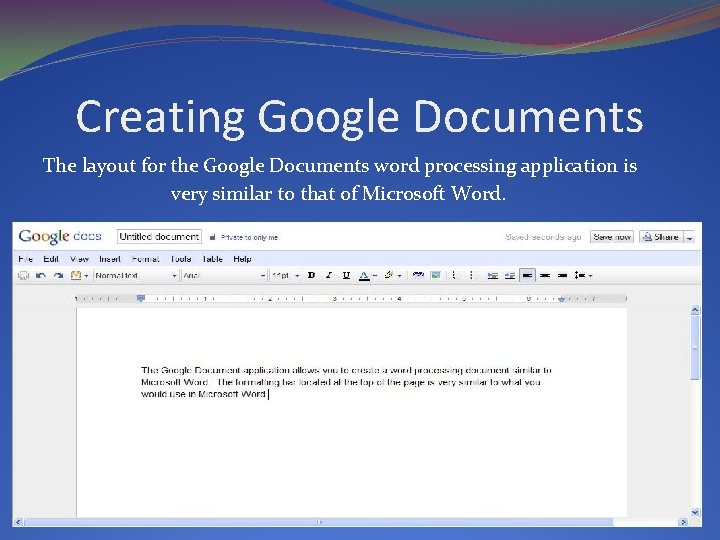The width and height of the screenshot is (720, 540).
Task: Click the vertical scrollbar up arrow
Action: (x=695, y=310)
